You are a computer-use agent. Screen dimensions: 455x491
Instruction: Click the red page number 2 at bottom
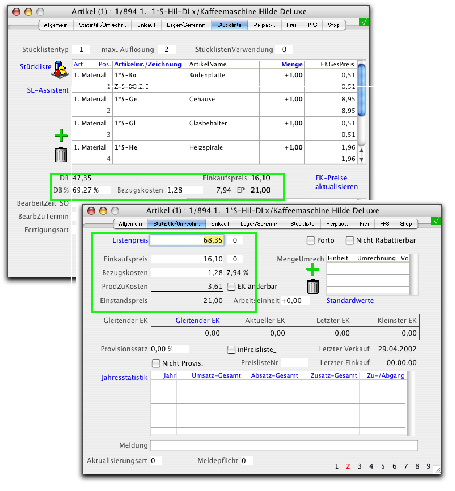click(x=348, y=466)
